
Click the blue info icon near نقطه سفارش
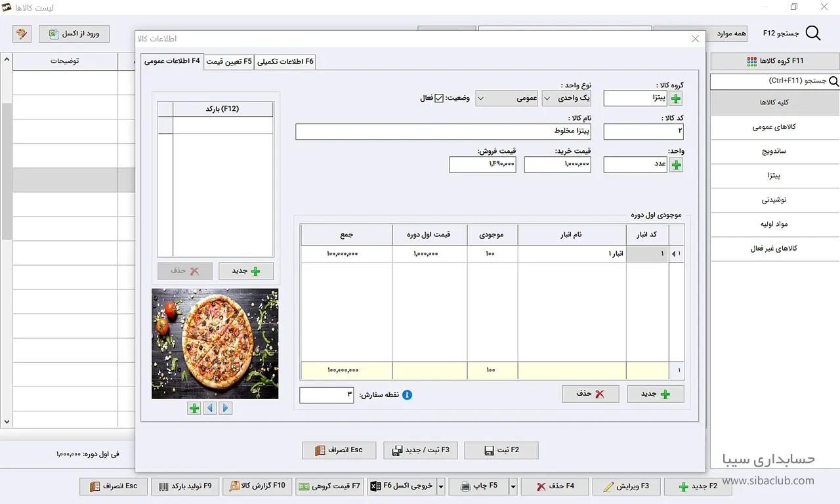pos(407,395)
